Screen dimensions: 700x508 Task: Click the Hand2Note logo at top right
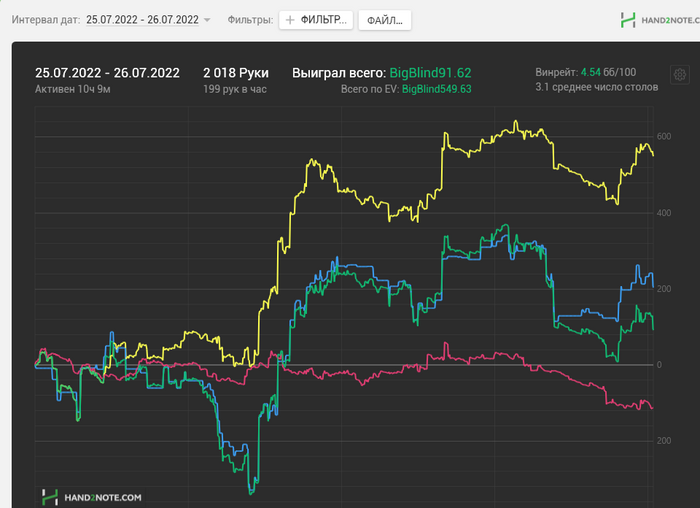coord(660,20)
